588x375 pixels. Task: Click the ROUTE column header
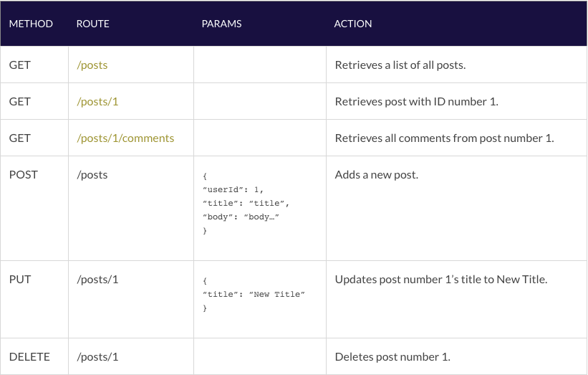point(93,24)
